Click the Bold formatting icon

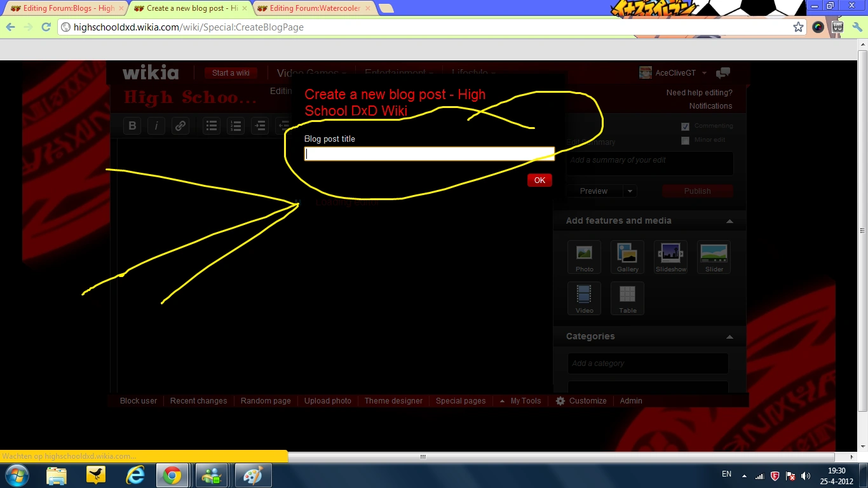[132, 126]
